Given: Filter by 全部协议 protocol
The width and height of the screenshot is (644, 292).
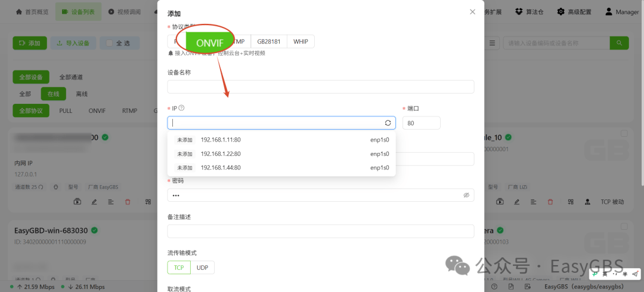Looking at the screenshot, I should click(31, 110).
